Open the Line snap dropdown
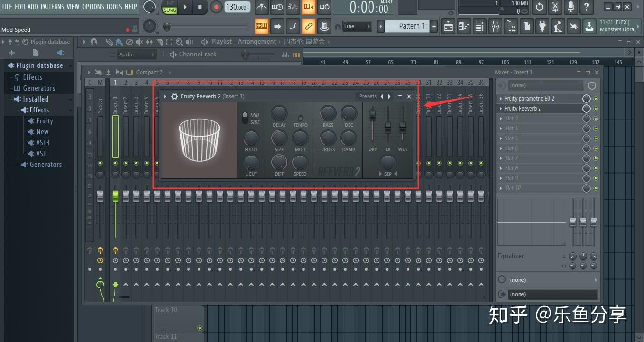Screen dimensions: 644x342 [357, 27]
